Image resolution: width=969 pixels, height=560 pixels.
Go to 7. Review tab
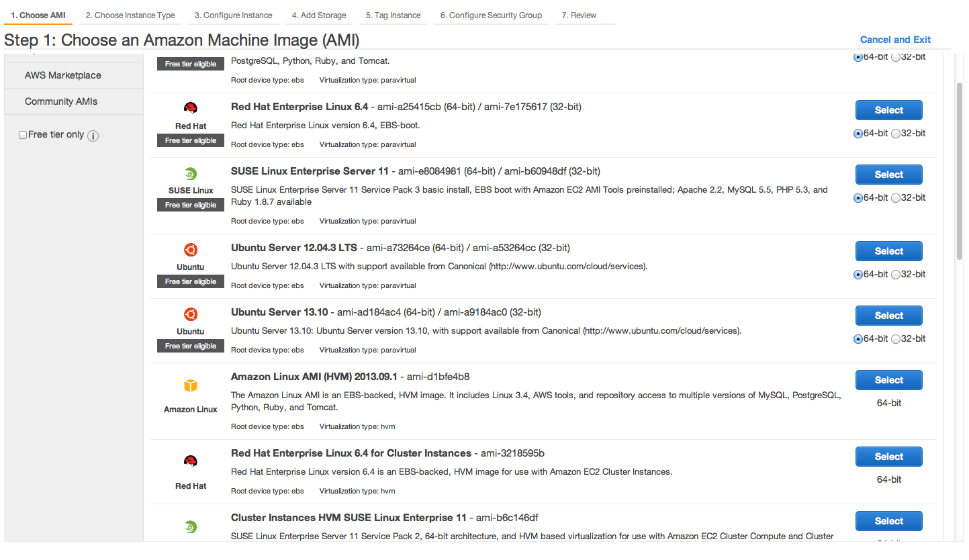pyautogui.click(x=579, y=15)
